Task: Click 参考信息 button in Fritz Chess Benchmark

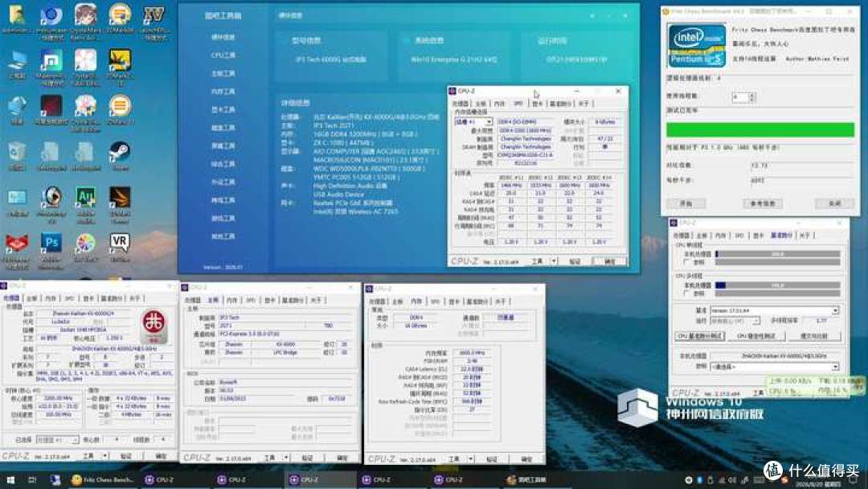Action: pyautogui.click(x=762, y=203)
